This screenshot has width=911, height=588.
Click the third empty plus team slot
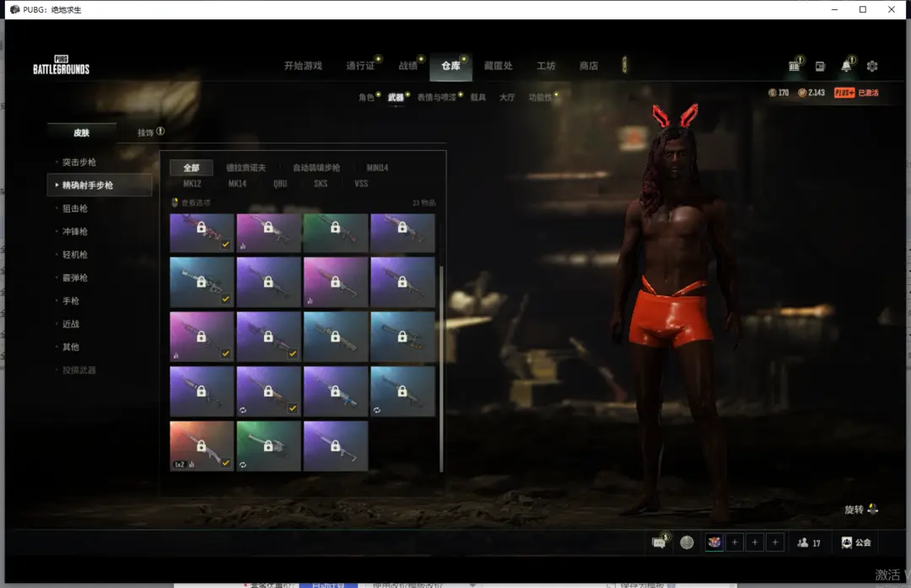(775, 542)
